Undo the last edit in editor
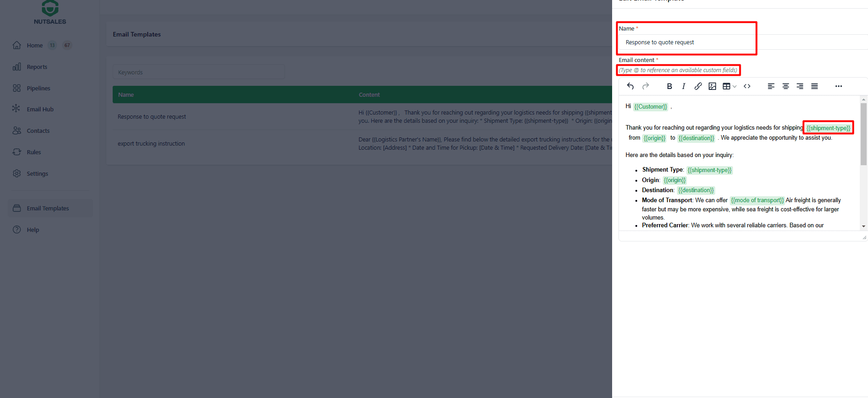The width and height of the screenshot is (868, 398). click(x=630, y=86)
